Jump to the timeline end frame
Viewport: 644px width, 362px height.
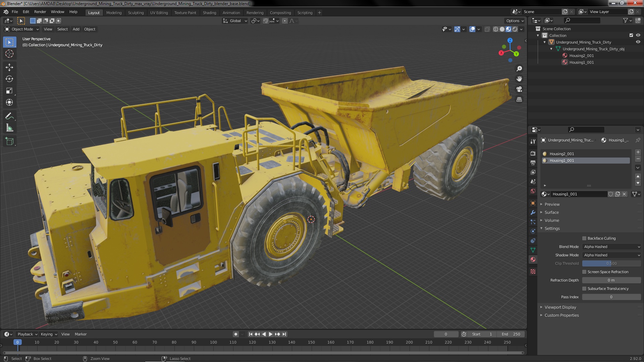284,334
